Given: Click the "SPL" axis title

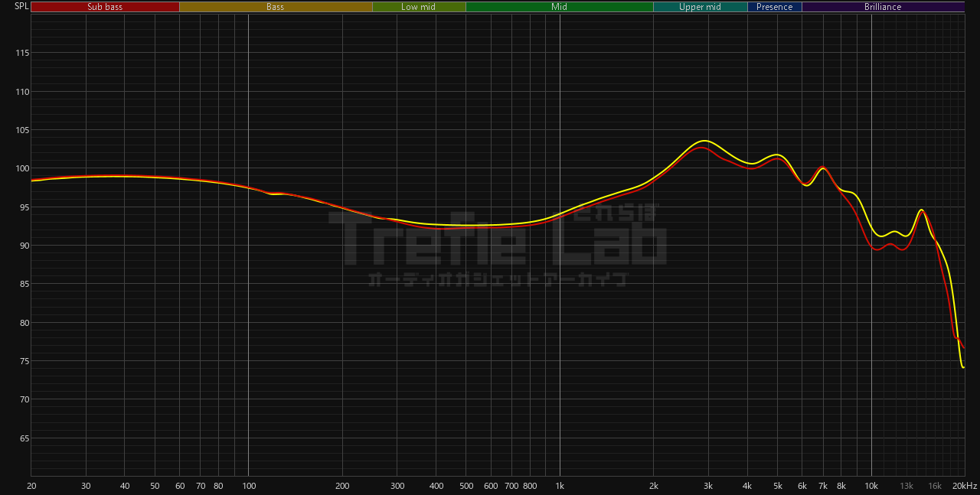Looking at the screenshot, I should [21, 6].
